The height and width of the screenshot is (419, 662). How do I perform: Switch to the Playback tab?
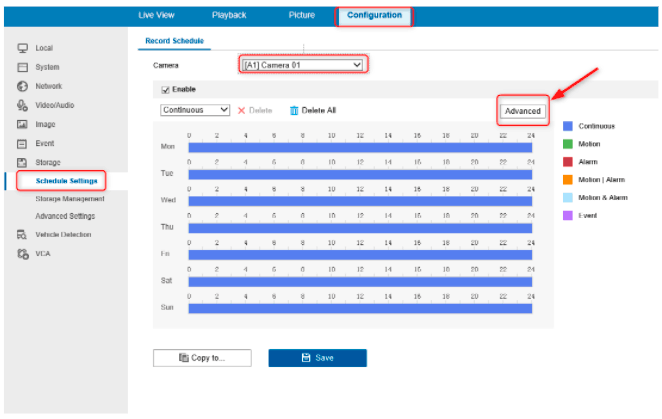[229, 15]
